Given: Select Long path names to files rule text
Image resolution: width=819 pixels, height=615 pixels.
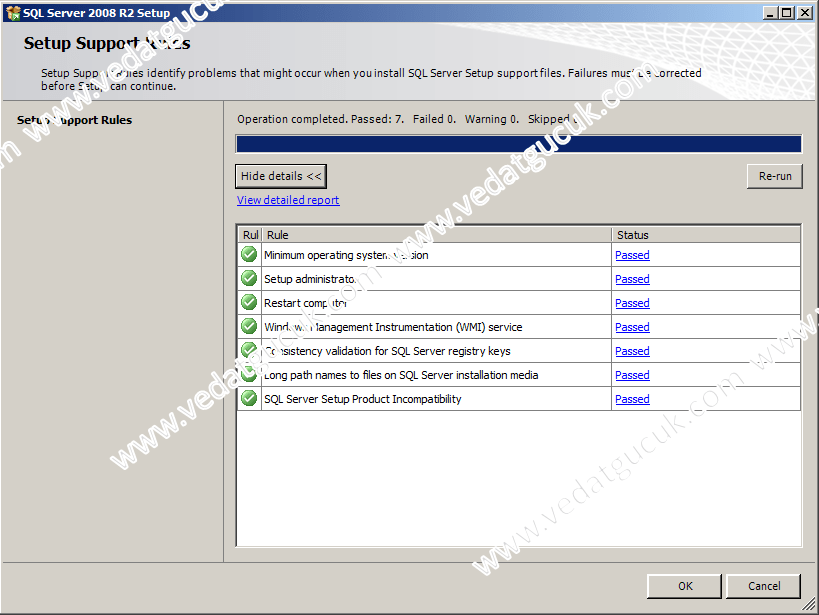Looking at the screenshot, I should tap(401, 375).
